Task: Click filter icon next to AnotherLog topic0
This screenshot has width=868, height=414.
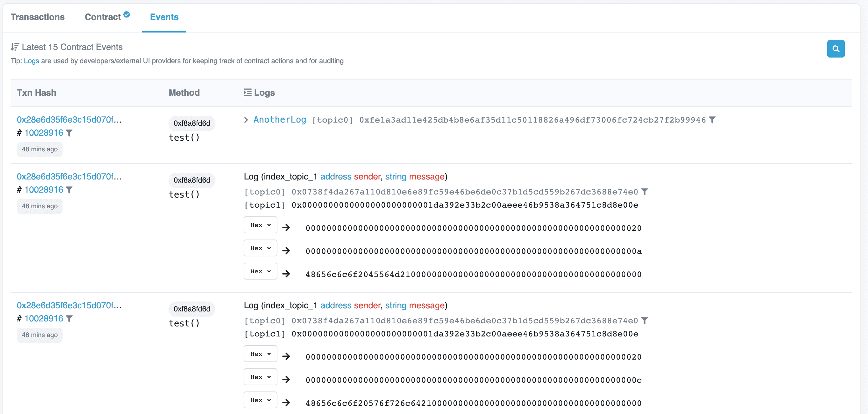Action: pos(712,120)
